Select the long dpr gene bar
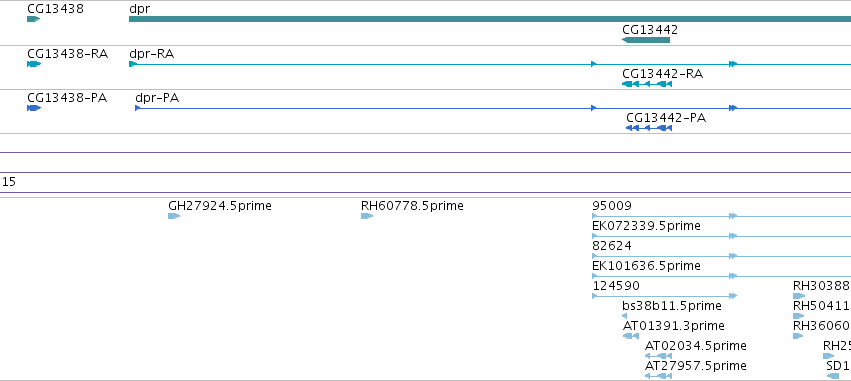This screenshot has height=381, width=851. (x=490, y=19)
